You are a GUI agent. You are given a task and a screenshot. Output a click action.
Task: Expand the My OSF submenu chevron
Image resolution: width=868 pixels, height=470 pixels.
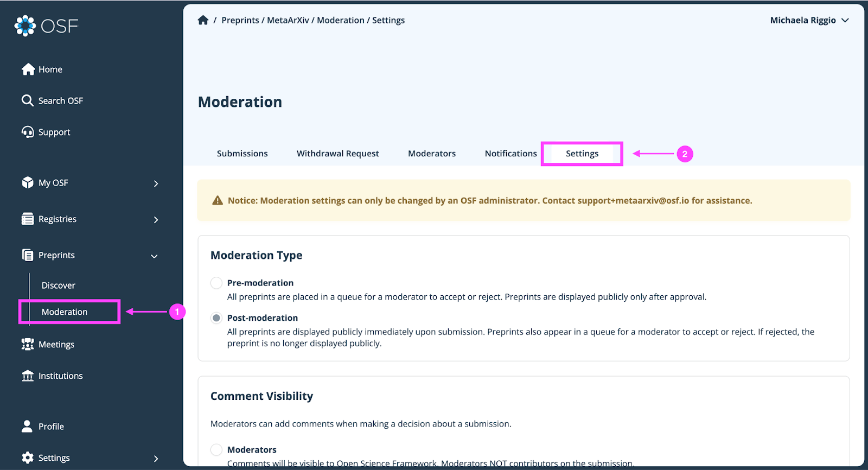pyautogui.click(x=156, y=183)
